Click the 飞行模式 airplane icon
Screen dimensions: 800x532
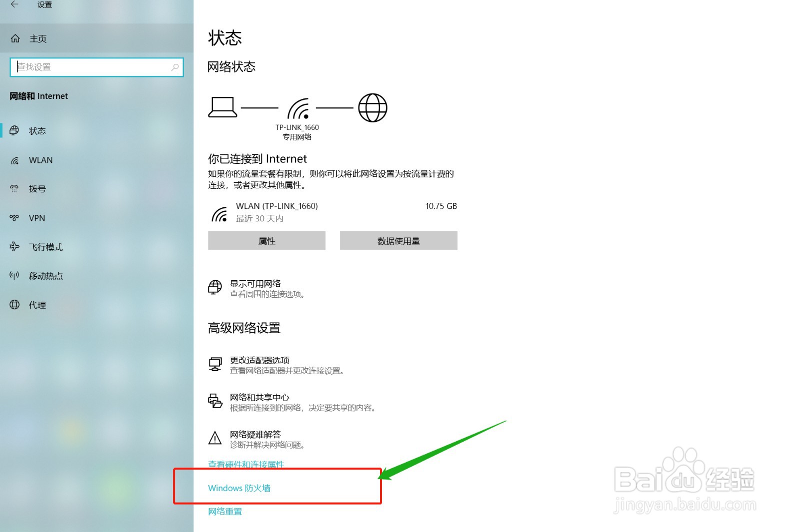(14, 247)
